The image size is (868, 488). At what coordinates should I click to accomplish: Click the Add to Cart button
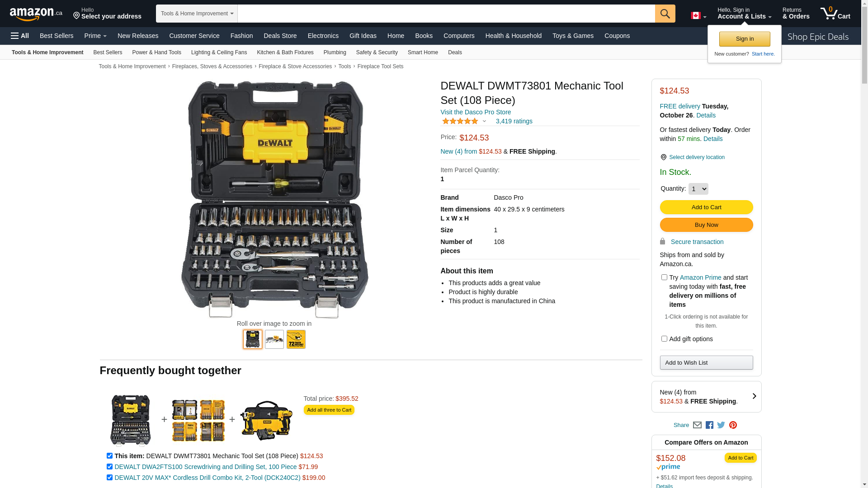click(x=706, y=207)
